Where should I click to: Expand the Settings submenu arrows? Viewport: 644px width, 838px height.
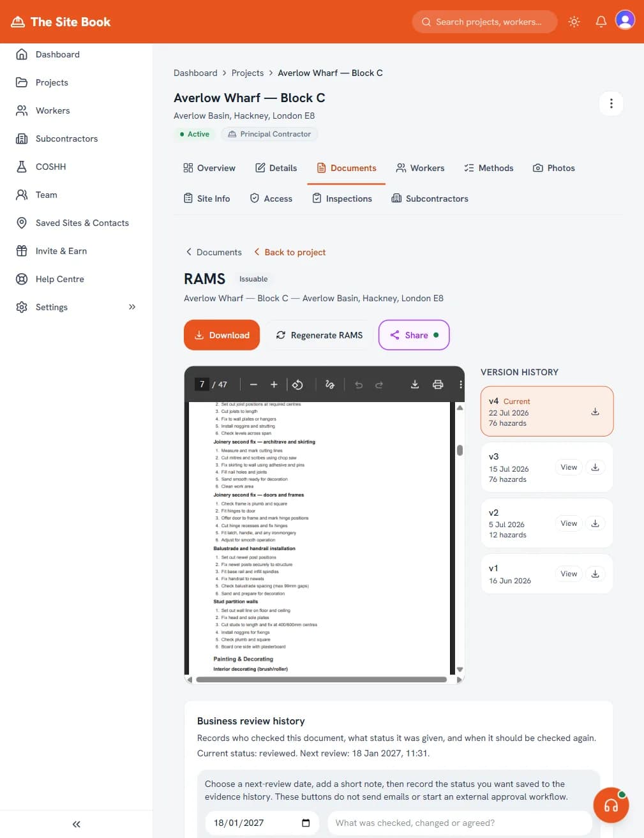point(132,307)
